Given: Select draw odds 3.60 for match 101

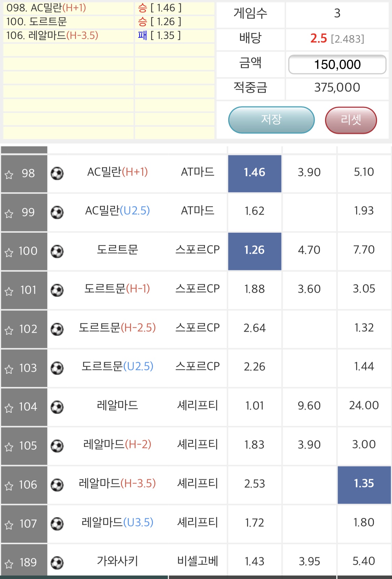Looking at the screenshot, I should click(309, 289).
